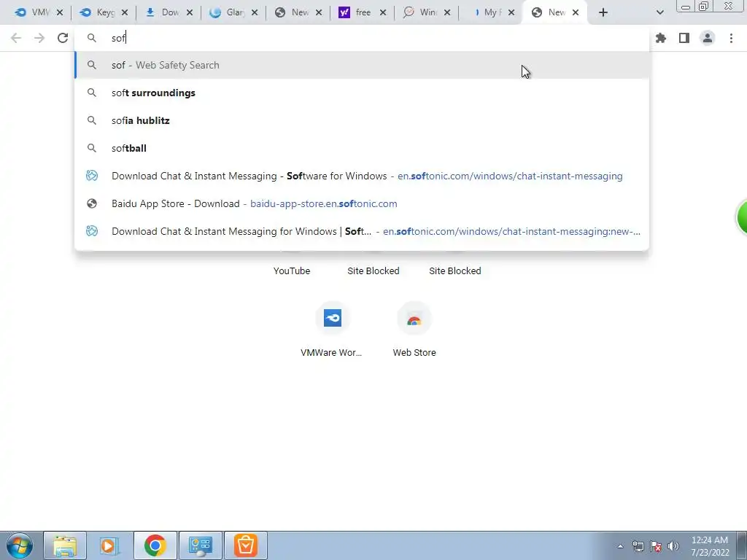Open the orange shopping bag taskbar app
747x560 pixels.
[246, 545]
